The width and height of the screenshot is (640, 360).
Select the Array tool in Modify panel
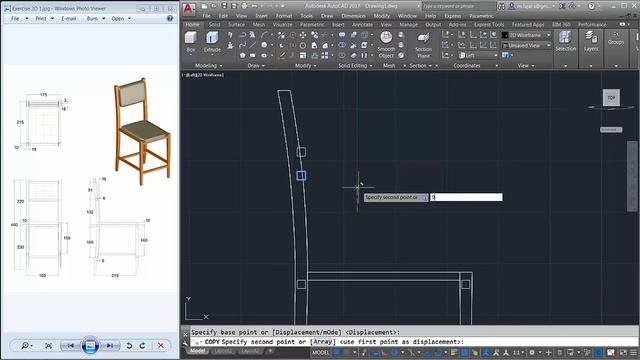324,55
